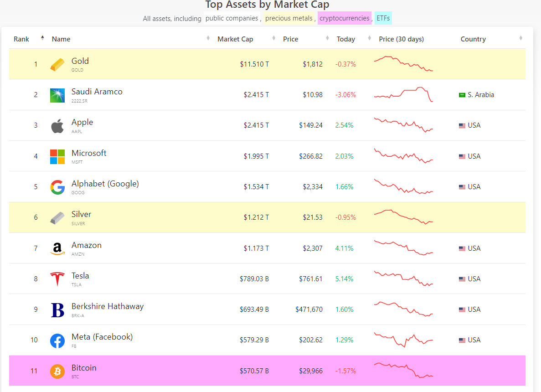Click the Amazon logo icon
This screenshot has height=392, width=541.
57,249
